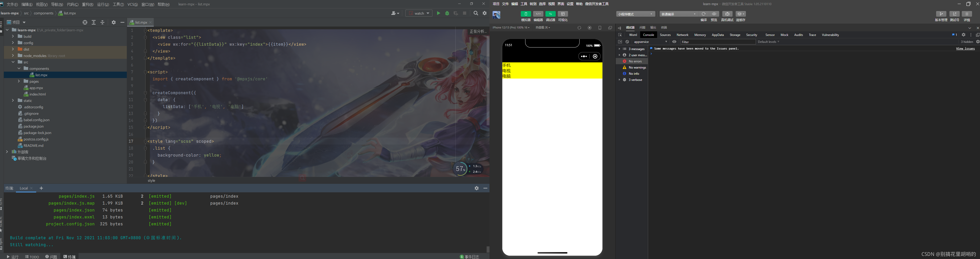
Task: Toggle simulator device frame icon
Action: pos(600,28)
